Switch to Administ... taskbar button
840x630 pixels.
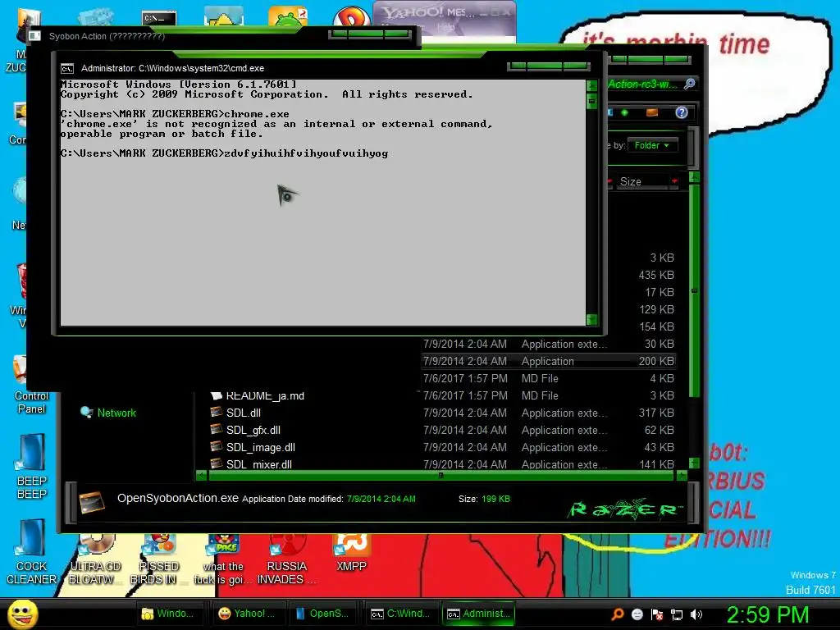click(479, 614)
